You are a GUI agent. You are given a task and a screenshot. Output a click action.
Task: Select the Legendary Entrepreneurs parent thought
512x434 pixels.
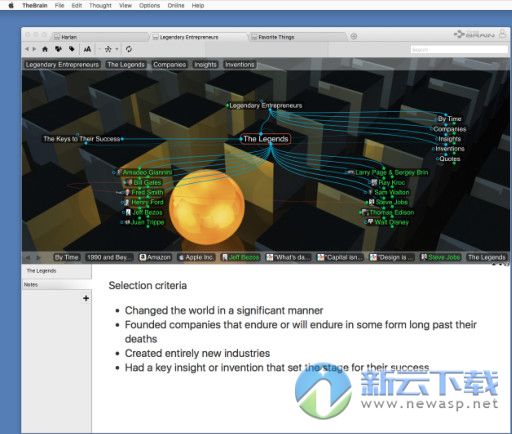[x=266, y=105]
